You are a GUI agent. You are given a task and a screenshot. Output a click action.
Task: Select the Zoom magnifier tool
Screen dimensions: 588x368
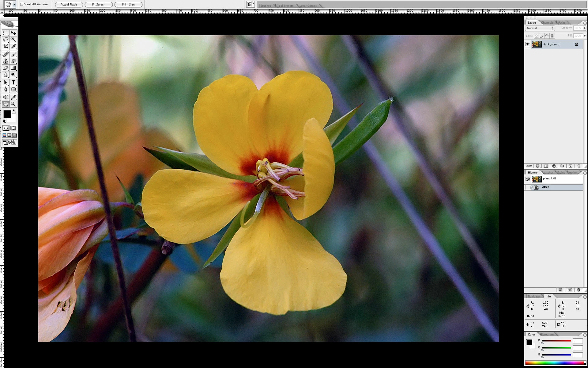[x=13, y=104]
